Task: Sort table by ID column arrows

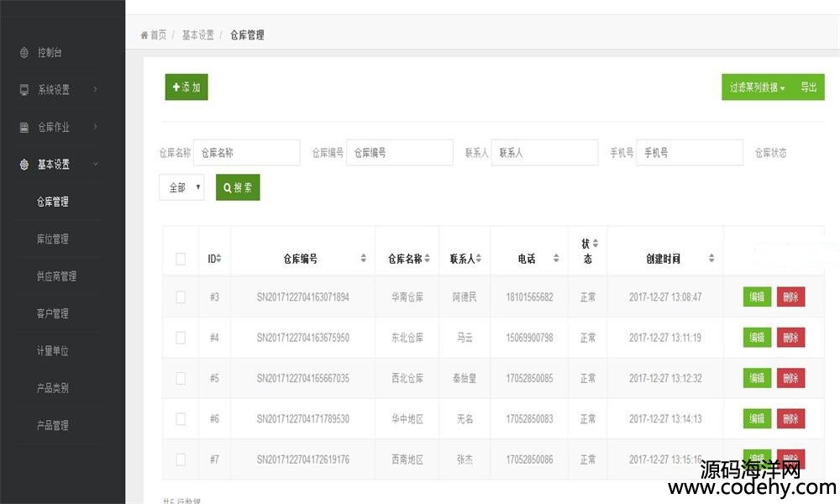Action: coord(218,258)
